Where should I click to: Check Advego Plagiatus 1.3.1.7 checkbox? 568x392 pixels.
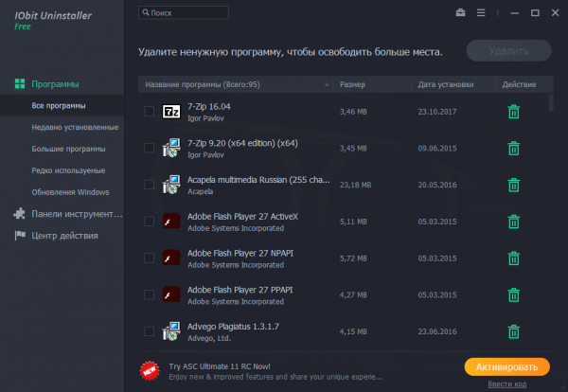click(149, 331)
